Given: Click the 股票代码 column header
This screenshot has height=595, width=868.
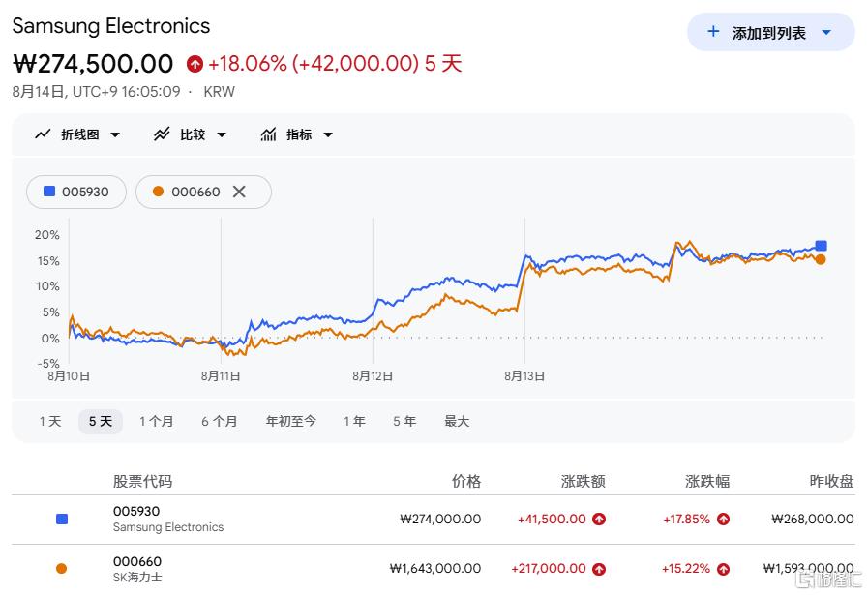Looking at the screenshot, I should click(143, 481).
